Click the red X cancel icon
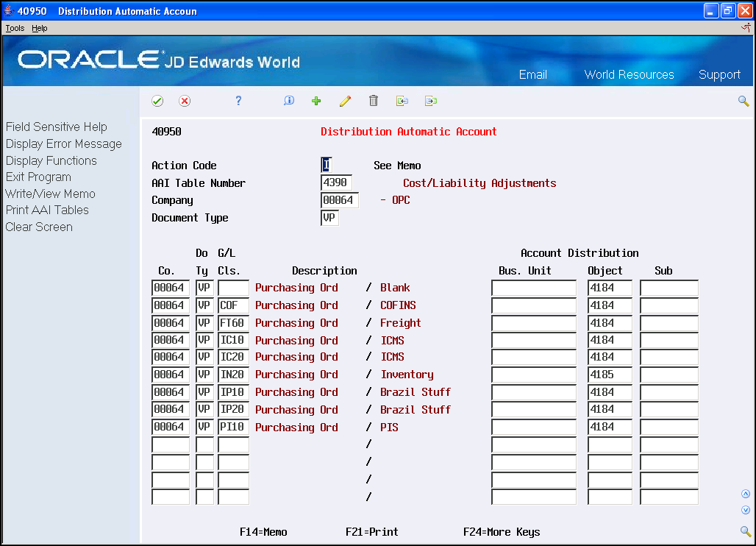 tap(184, 101)
